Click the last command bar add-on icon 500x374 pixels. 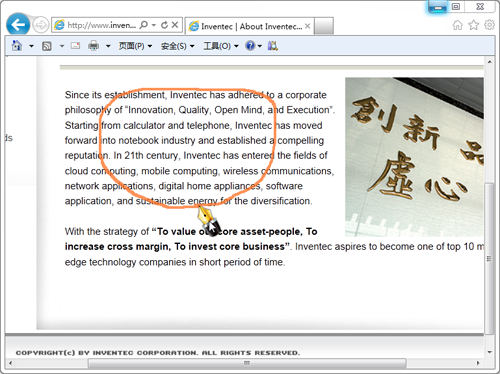272,46
